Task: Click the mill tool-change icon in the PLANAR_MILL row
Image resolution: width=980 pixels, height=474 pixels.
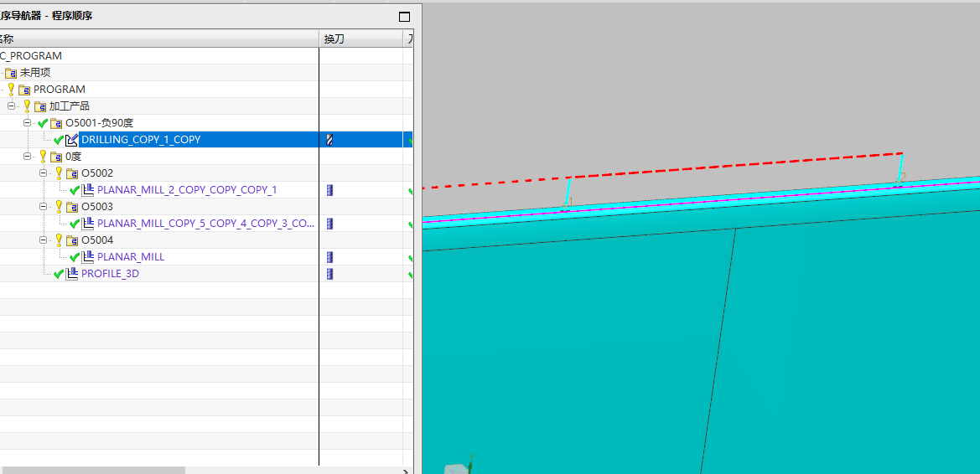Action: click(330, 256)
